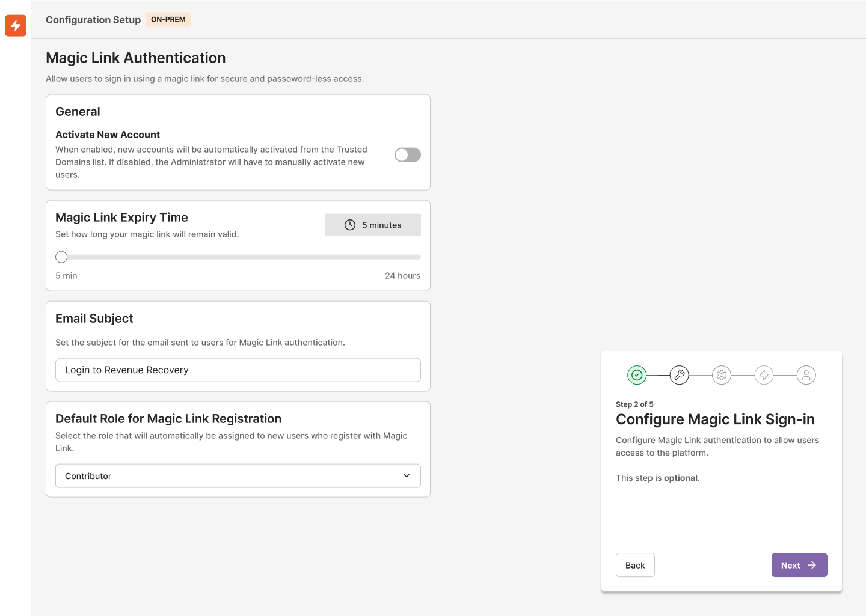The width and height of the screenshot is (866, 616).
Task: Click the Email Subject input field
Action: 238,370
